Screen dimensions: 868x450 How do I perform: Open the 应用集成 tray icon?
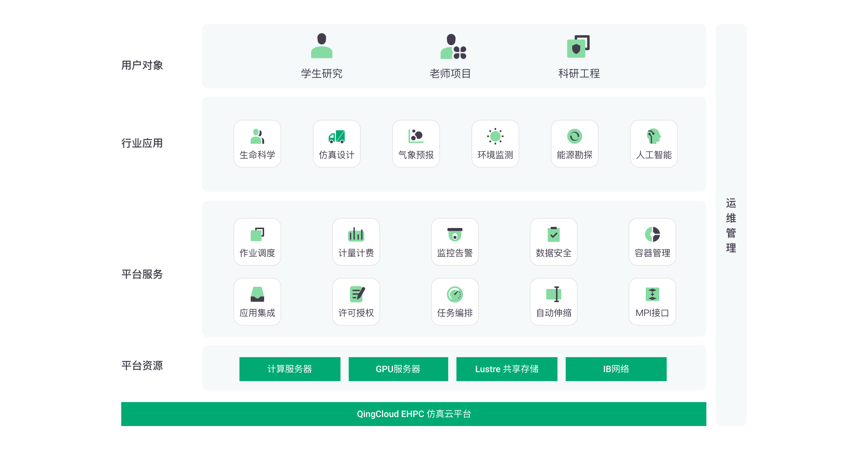point(257,294)
